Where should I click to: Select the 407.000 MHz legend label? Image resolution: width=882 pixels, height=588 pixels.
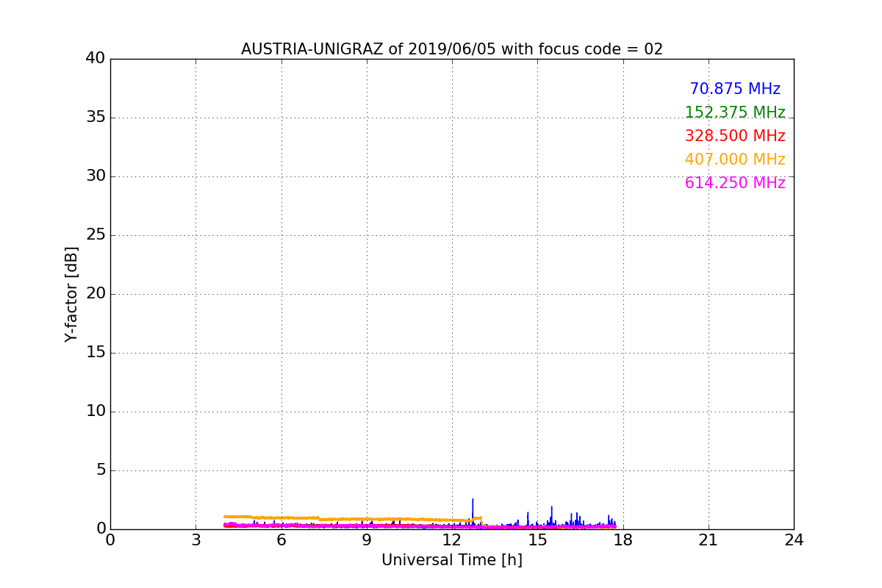click(x=735, y=159)
